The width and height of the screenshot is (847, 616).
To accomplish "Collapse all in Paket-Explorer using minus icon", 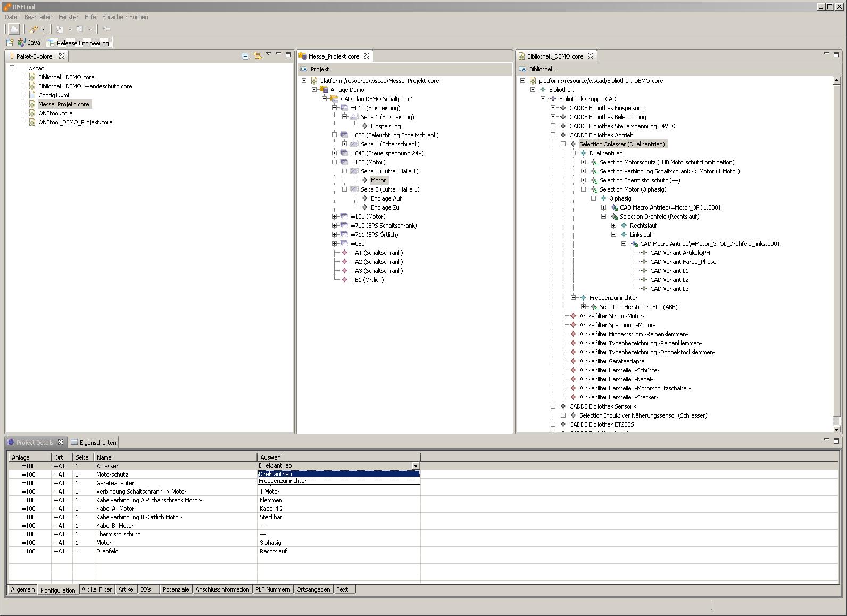I will [245, 56].
